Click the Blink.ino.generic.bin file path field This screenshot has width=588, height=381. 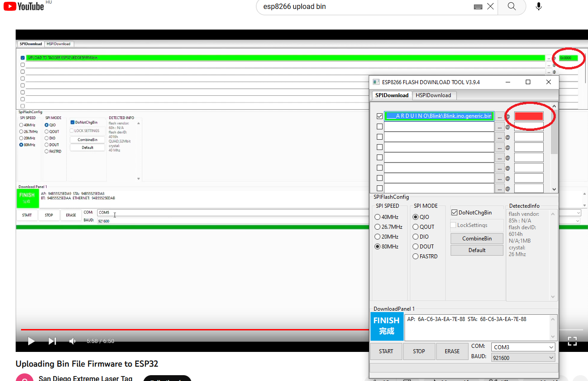click(439, 116)
